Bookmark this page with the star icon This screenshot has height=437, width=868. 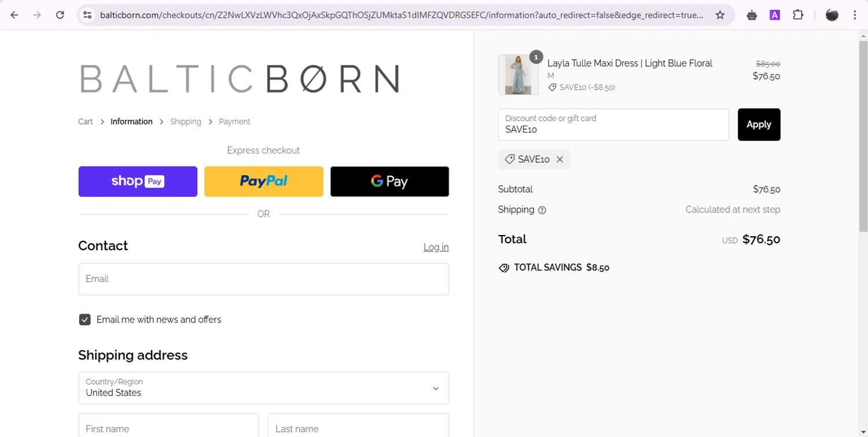(720, 15)
